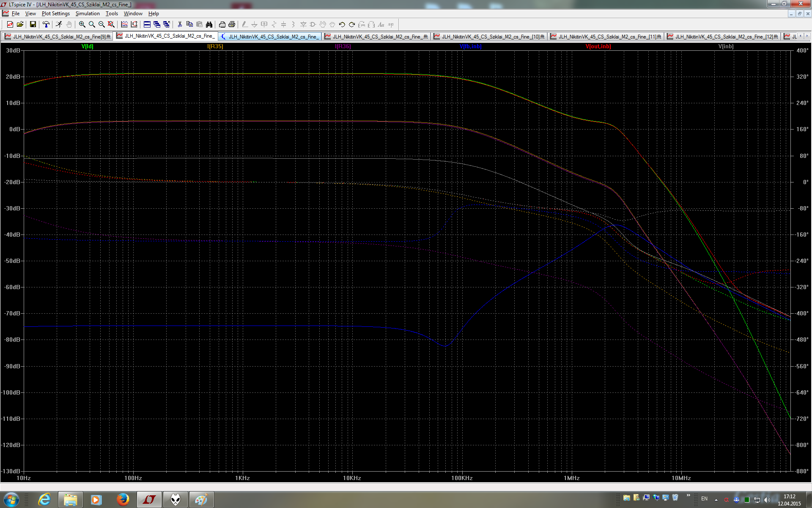Zoom in with the plus magnifier icon
The width and height of the screenshot is (812, 508).
click(82, 25)
